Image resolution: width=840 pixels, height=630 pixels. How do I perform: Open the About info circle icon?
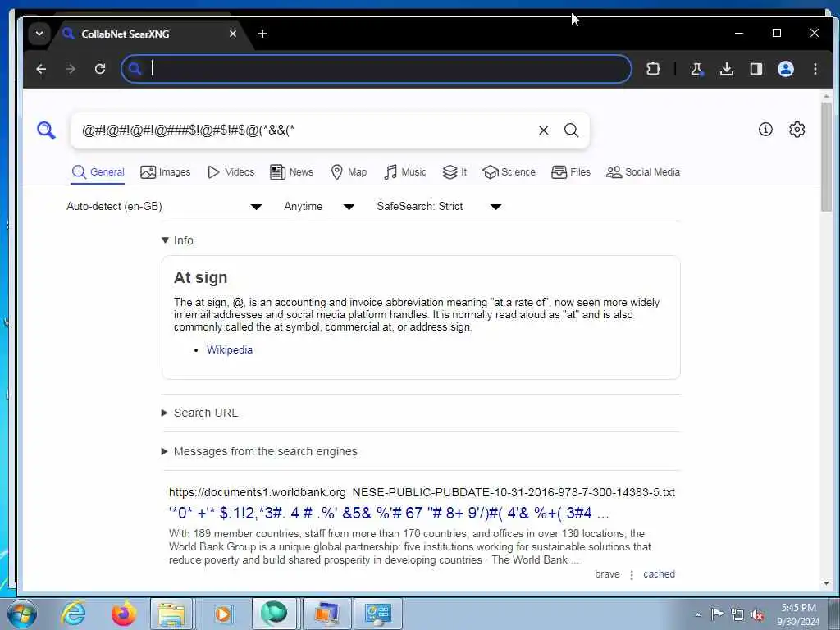[x=765, y=129]
